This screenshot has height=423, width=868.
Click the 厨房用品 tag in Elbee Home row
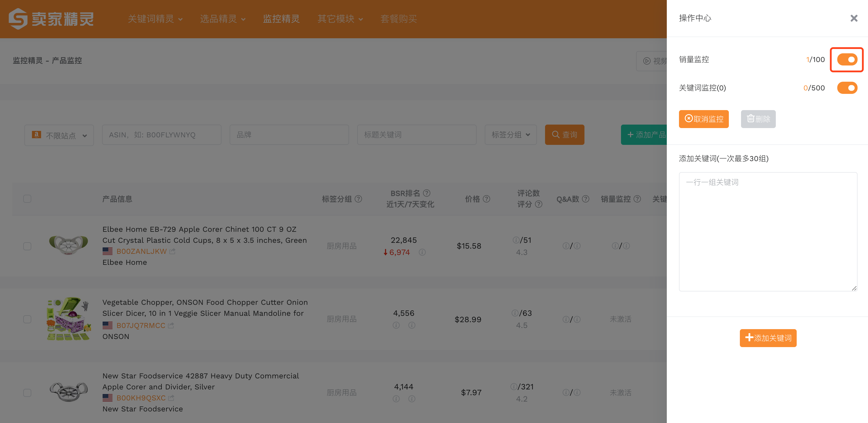(x=341, y=246)
